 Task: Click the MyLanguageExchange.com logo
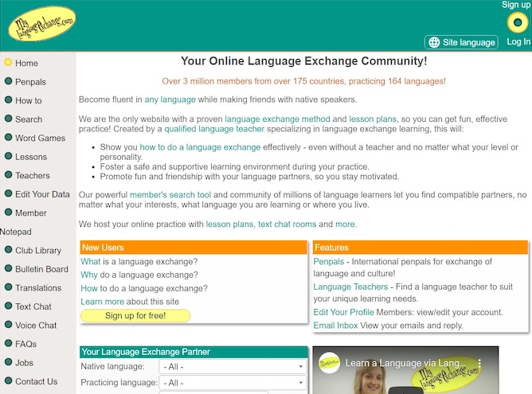41,25
